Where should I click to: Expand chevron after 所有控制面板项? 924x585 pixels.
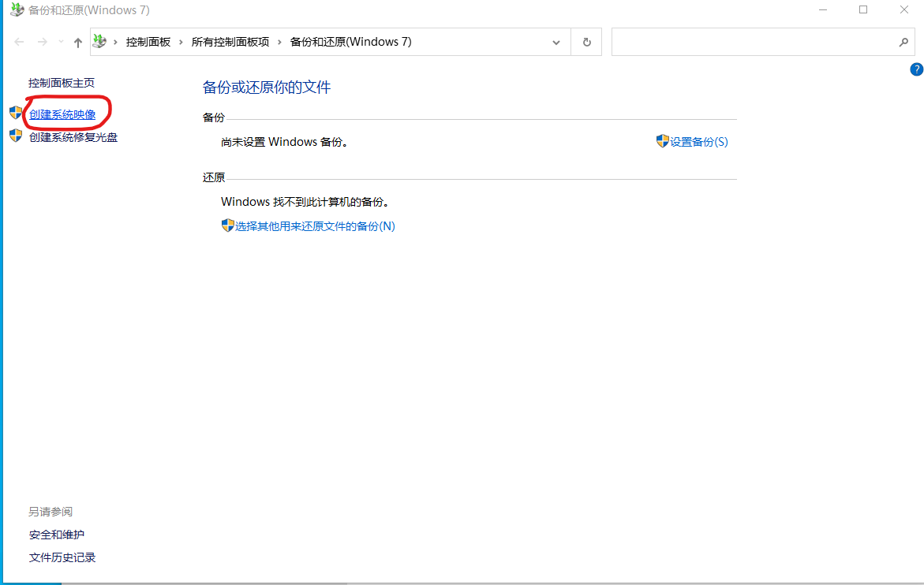tap(279, 42)
